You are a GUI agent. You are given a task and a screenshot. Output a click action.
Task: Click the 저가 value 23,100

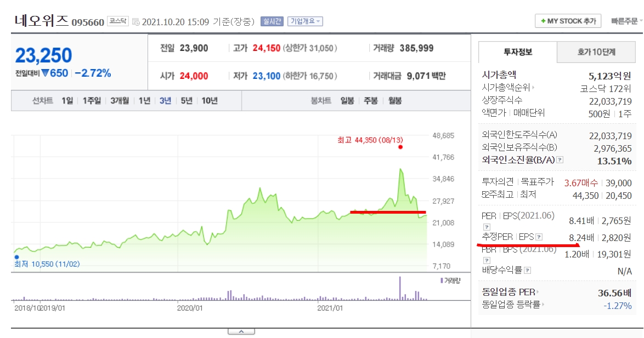267,76
